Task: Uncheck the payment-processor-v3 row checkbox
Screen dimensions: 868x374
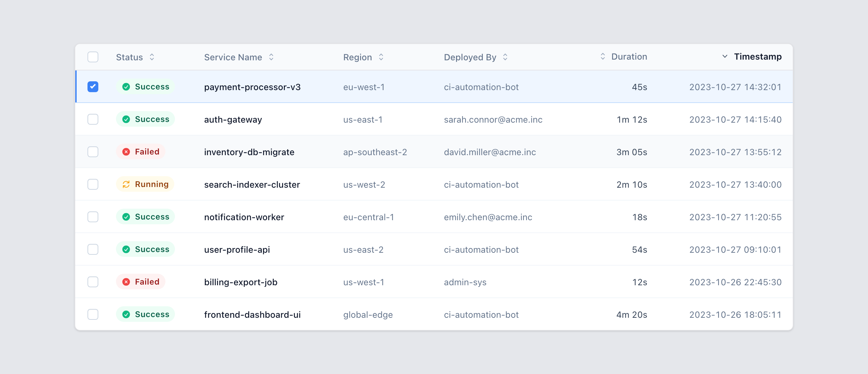Action: [93, 87]
